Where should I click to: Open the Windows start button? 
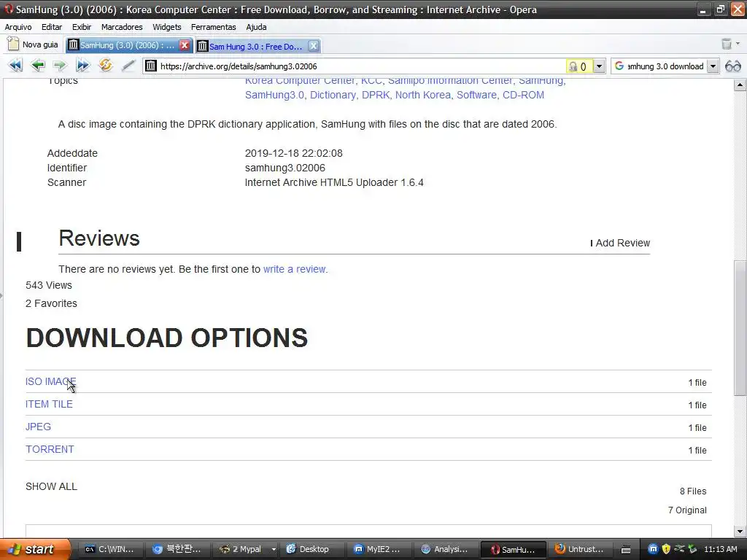(35, 549)
